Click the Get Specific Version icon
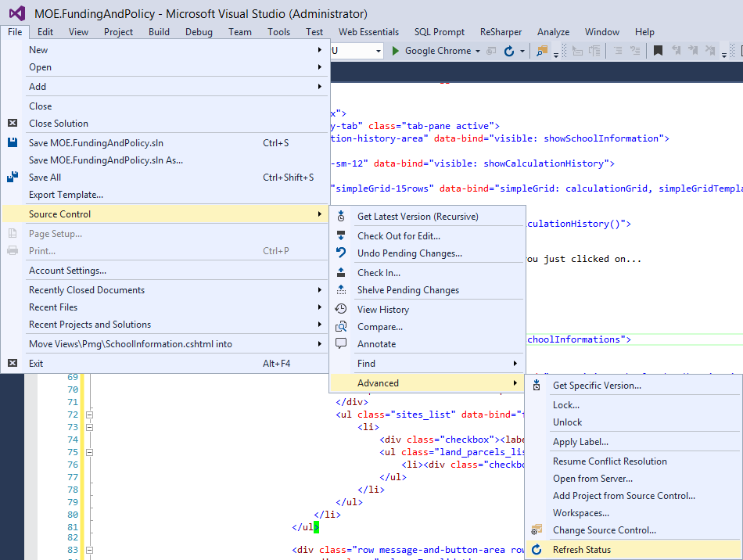 tap(537, 385)
